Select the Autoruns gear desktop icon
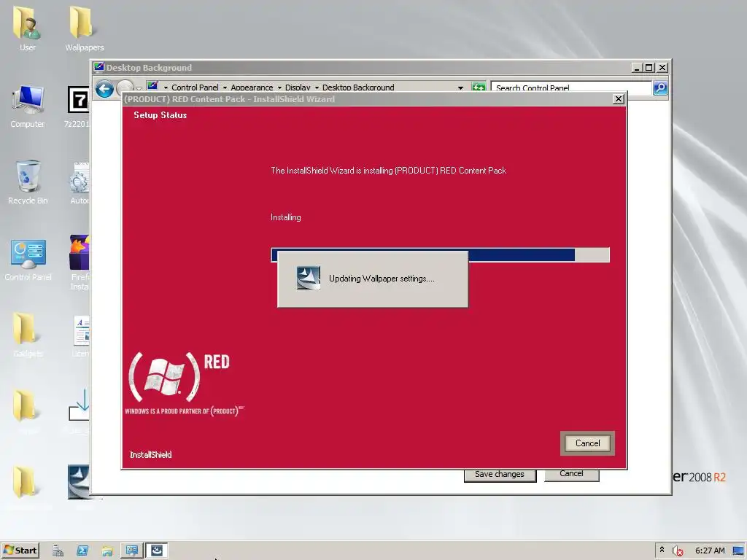The width and height of the screenshot is (747, 560). (x=80, y=183)
